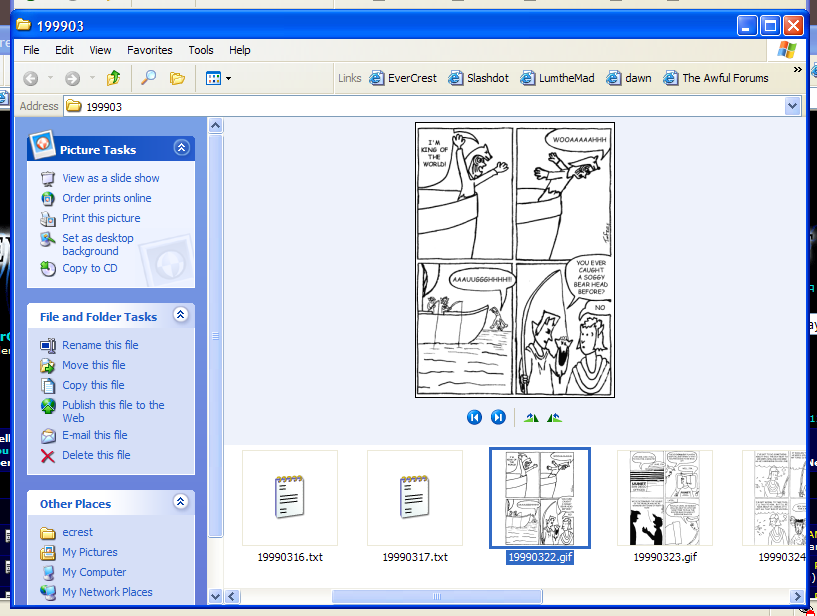Click the 19990323.gif file name label
Image resolution: width=817 pixels, height=616 pixels.
pyautogui.click(x=665, y=557)
